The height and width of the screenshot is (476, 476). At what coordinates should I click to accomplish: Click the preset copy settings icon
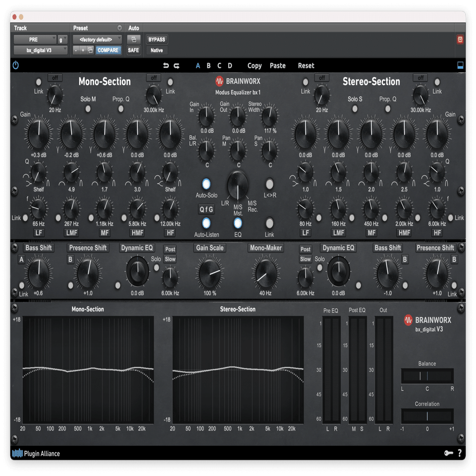(x=91, y=50)
